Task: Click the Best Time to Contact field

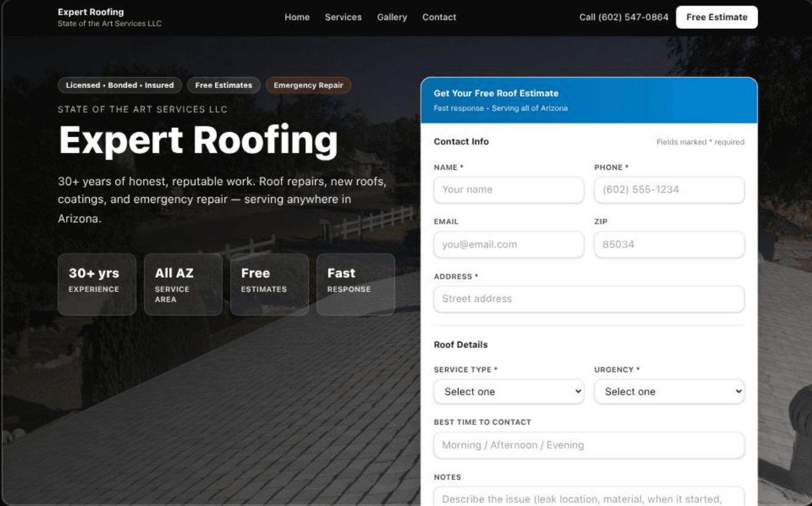Action: (589, 445)
